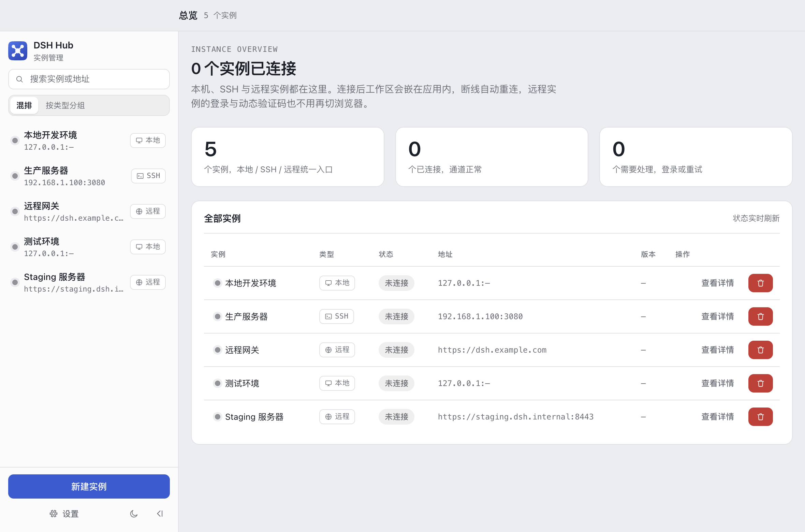Click the 地址 column header
This screenshot has height=532, width=805.
point(445,254)
